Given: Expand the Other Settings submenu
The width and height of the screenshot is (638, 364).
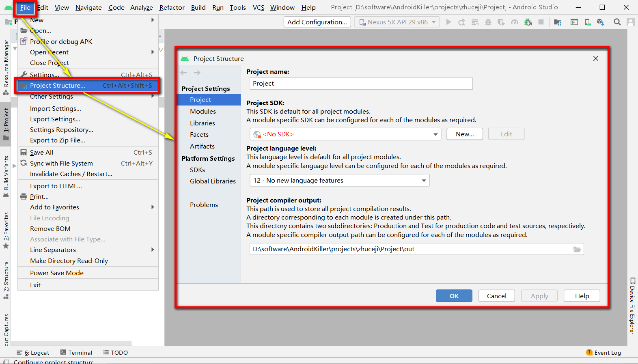Looking at the screenshot, I should coord(88,97).
